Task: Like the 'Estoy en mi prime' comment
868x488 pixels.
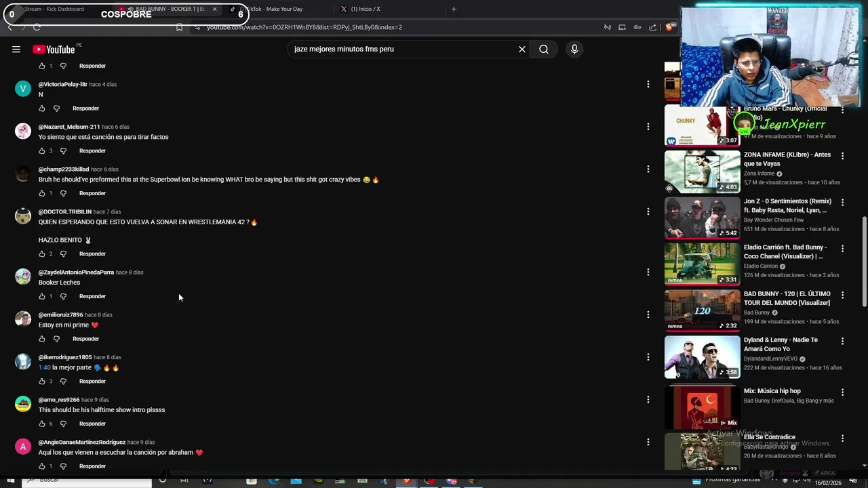Action: 42,339
